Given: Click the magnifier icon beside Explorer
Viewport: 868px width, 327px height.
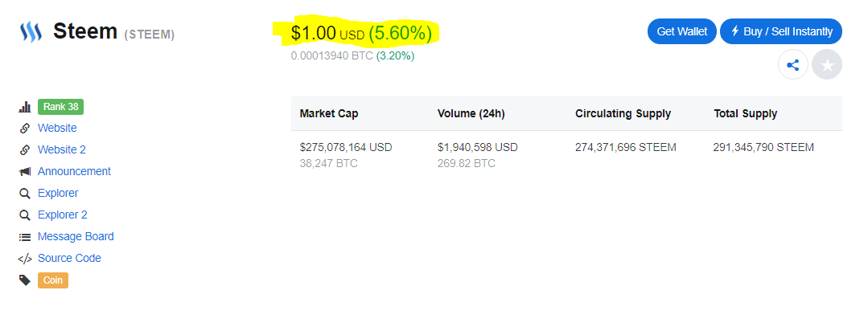Looking at the screenshot, I should point(24,194).
